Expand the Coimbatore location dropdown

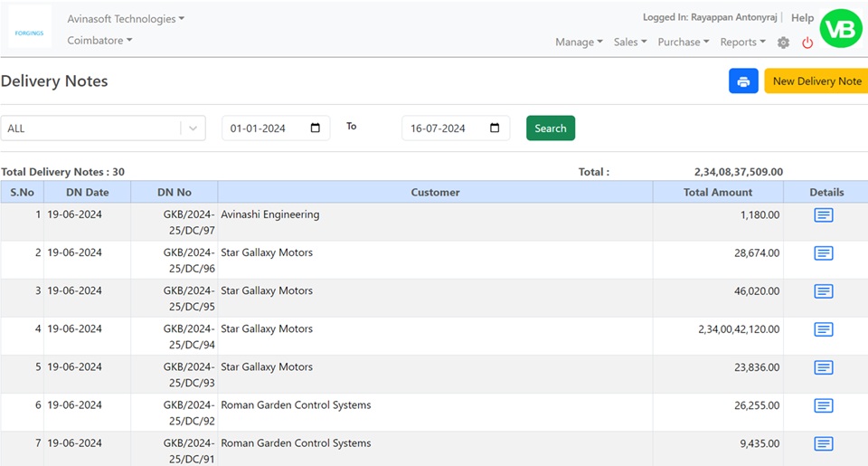99,41
